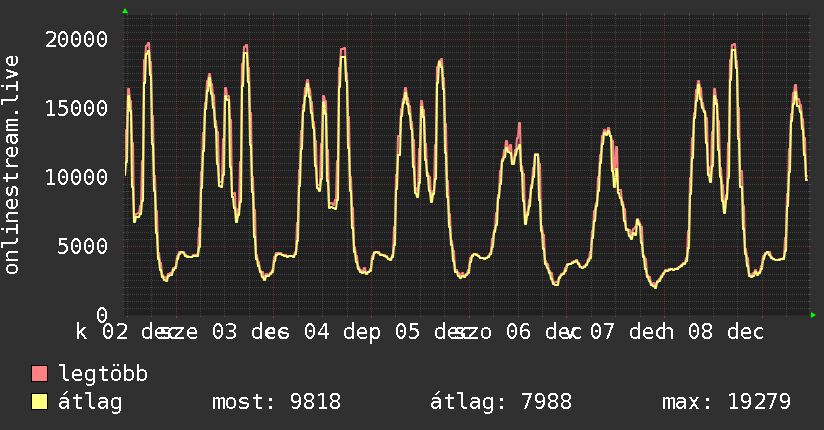Screen dimensions: 824x430
Task: Select the legtöbb legend label
Action: coord(103,374)
